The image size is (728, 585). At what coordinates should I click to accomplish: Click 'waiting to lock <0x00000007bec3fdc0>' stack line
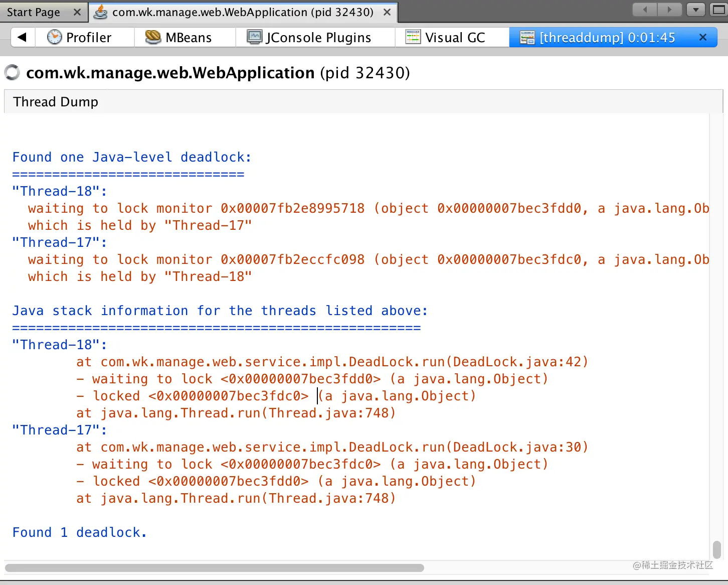[x=312, y=464]
